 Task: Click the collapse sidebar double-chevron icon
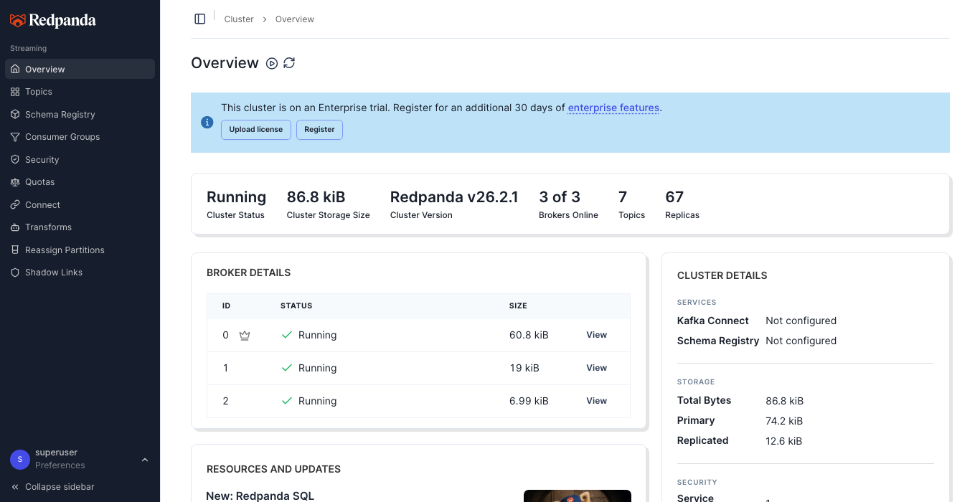15,487
